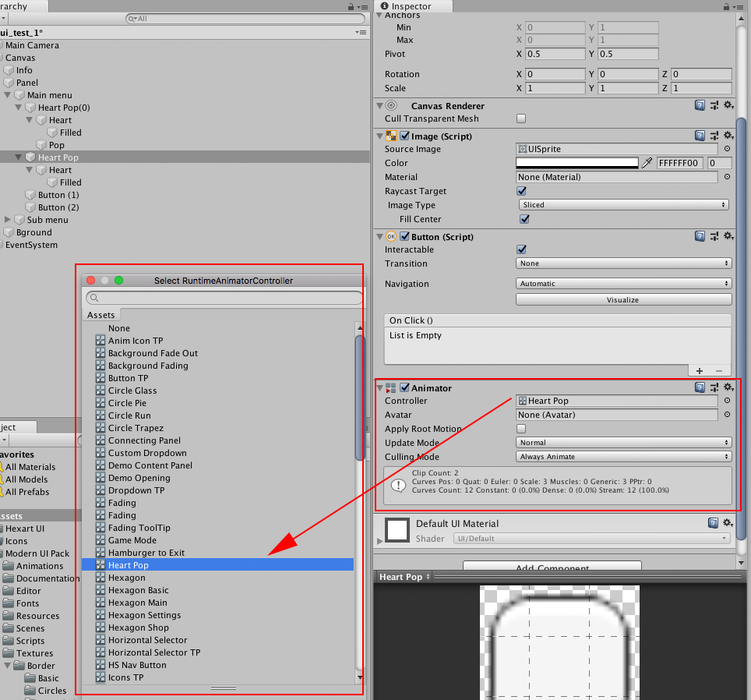Click the Image (Script) component icon

click(x=390, y=136)
